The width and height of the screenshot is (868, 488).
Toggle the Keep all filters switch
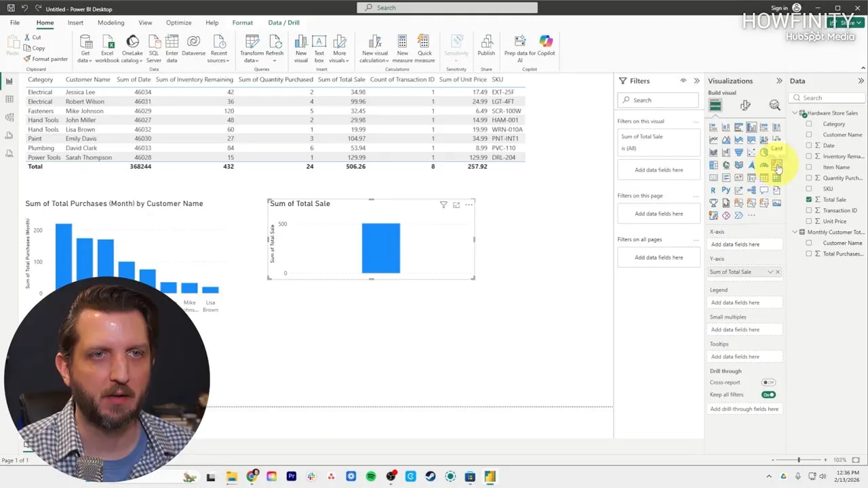768,394
